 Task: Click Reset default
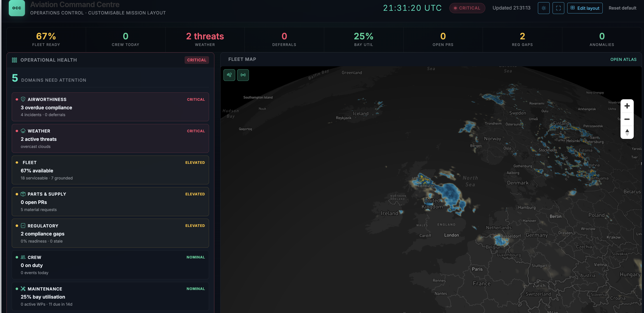point(622,8)
